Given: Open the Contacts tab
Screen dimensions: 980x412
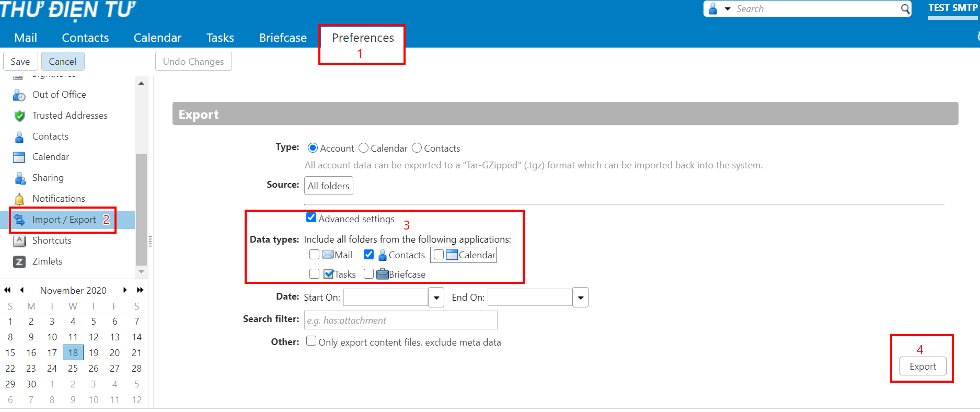Looking at the screenshot, I should [85, 38].
